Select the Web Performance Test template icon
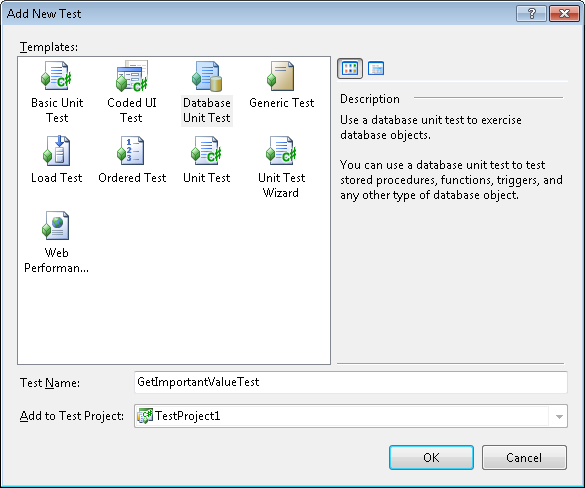This screenshot has height=488, width=585. click(x=56, y=225)
